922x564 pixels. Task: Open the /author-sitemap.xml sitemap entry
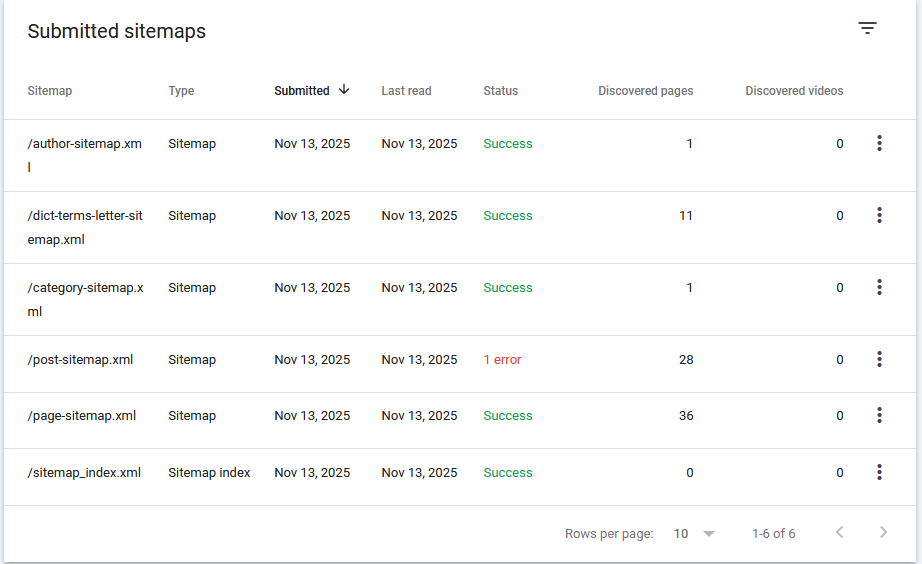click(84, 144)
